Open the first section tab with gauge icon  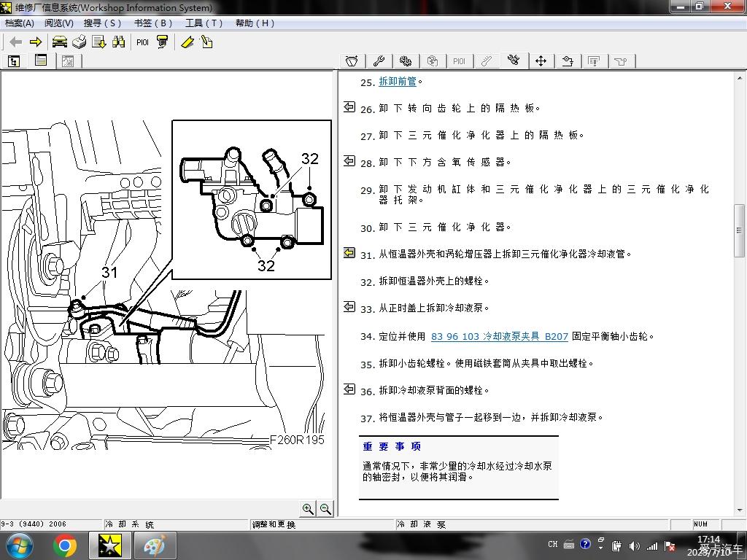(352, 61)
